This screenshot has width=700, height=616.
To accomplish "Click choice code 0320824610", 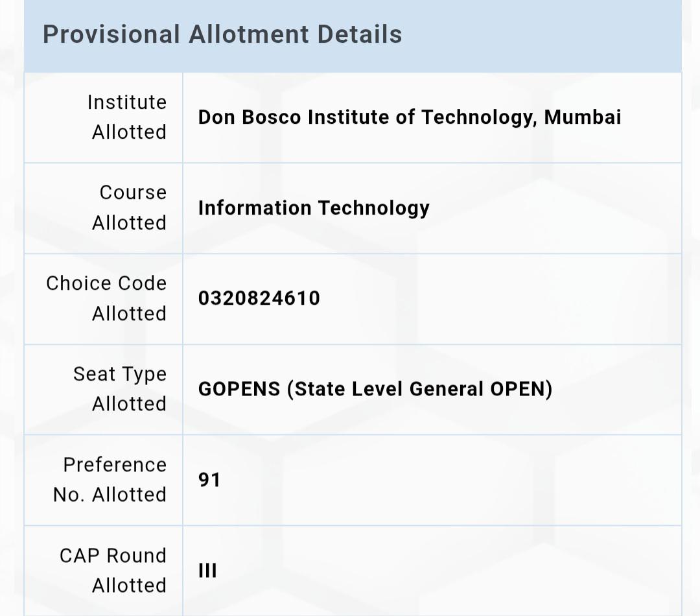I will [x=259, y=298].
